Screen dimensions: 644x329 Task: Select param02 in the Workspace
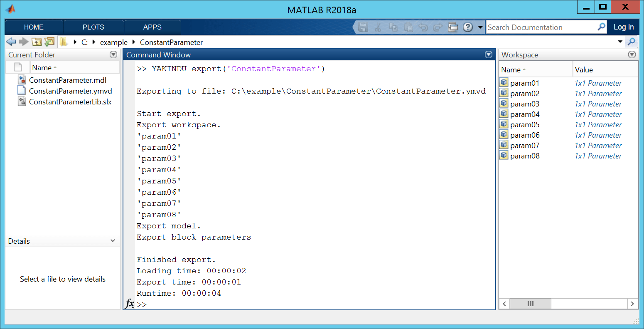pyautogui.click(x=525, y=93)
